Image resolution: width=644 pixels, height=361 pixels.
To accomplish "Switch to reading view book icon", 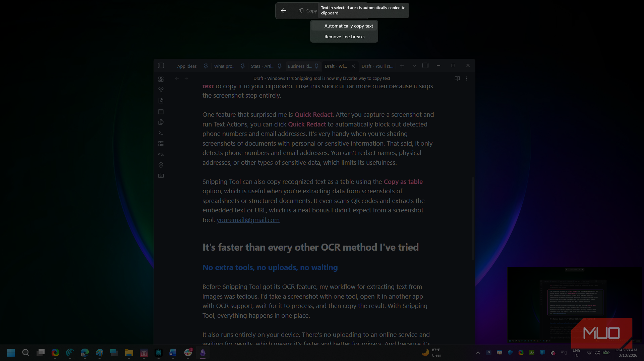I will pos(457,79).
